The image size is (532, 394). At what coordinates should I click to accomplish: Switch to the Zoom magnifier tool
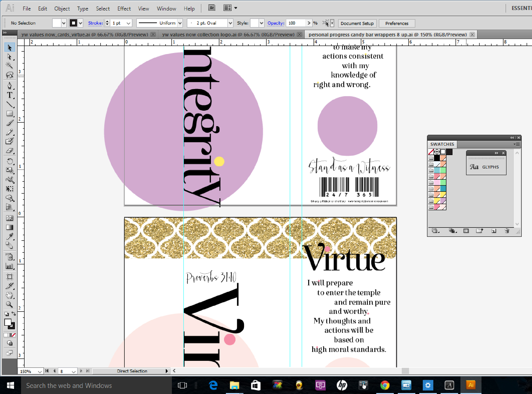point(9,305)
